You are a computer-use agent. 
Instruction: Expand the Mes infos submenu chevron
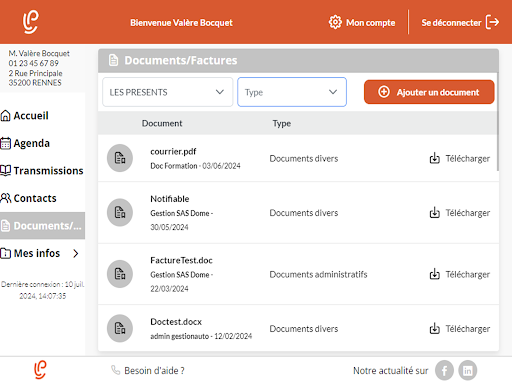click(76, 254)
